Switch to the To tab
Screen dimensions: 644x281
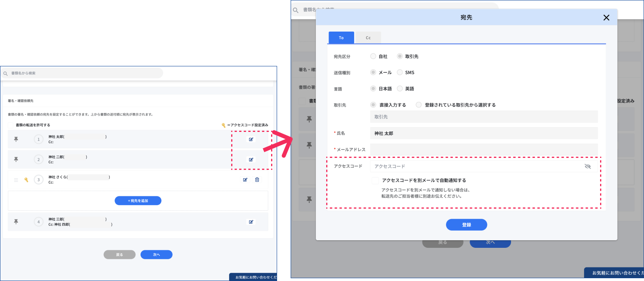(341, 38)
